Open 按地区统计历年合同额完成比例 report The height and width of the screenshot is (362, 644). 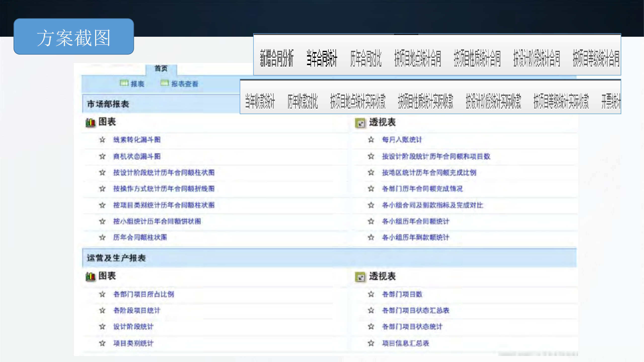425,173
